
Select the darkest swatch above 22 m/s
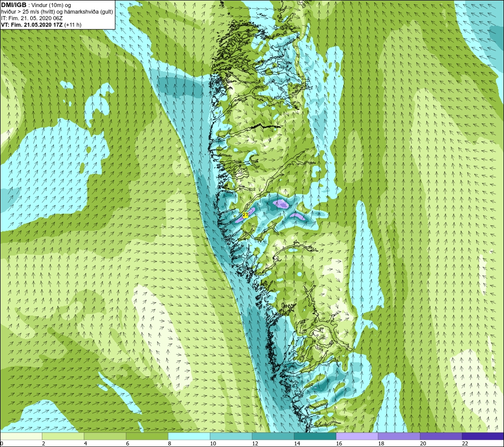pyautogui.click(x=483, y=436)
